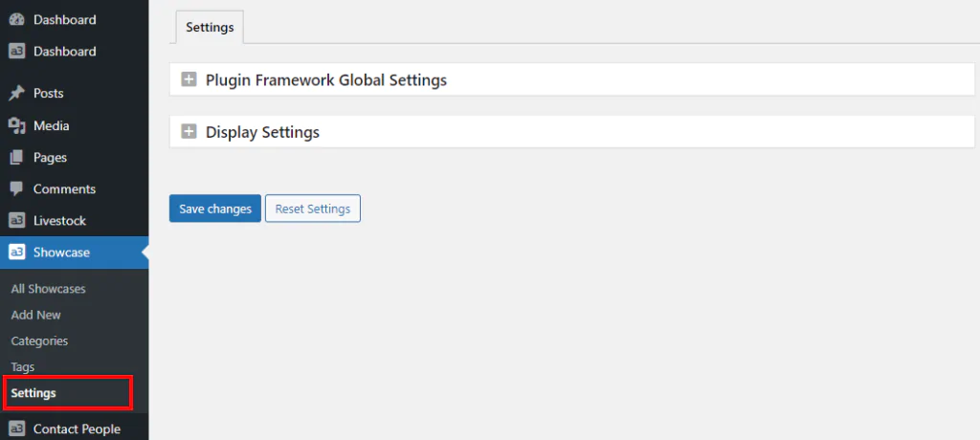Expand Plugin Framework Global Settings plus box
Image resolution: width=980 pixels, height=440 pixels.
[x=189, y=79]
